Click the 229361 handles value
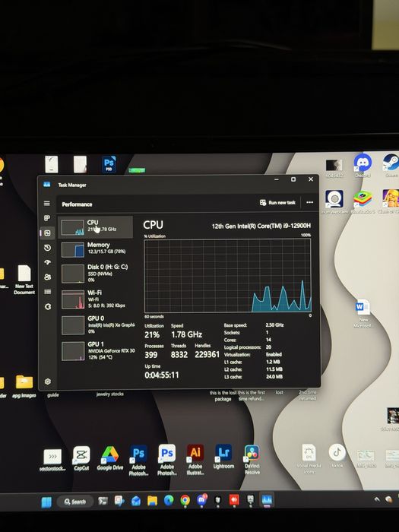 207,355
